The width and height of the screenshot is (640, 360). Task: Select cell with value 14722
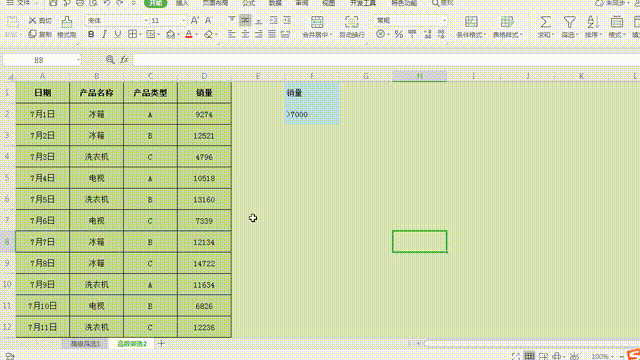tap(204, 263)
